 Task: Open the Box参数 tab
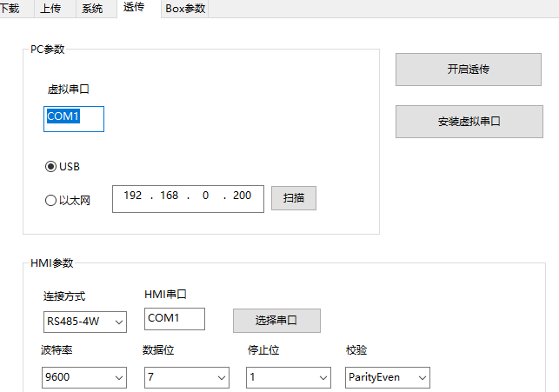click(x=185, y=9)
